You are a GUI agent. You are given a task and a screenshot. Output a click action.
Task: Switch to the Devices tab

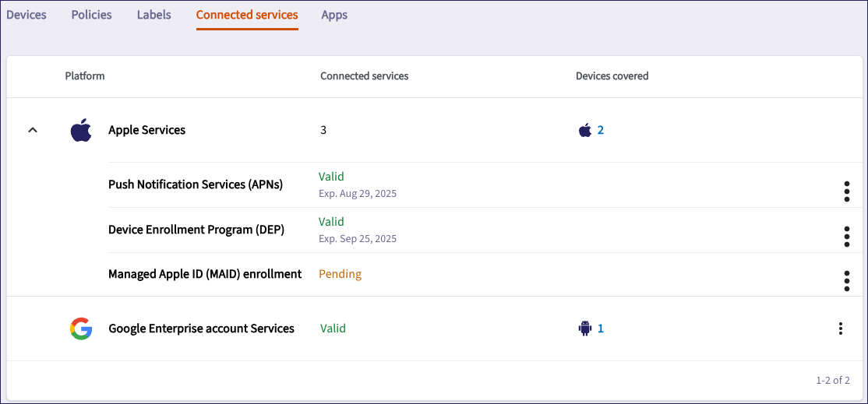(x=26, y=15)
